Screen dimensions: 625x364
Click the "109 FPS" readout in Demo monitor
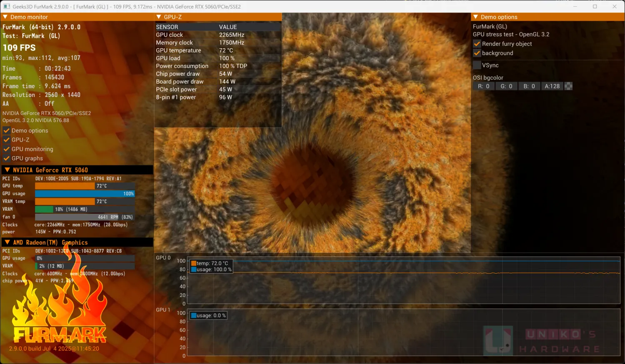click(x=19, y=47)
